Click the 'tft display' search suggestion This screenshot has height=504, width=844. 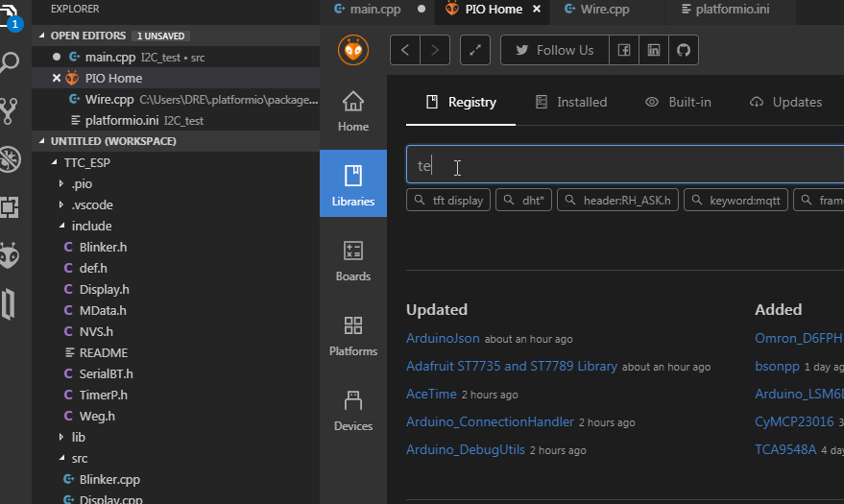click(448, 200)
